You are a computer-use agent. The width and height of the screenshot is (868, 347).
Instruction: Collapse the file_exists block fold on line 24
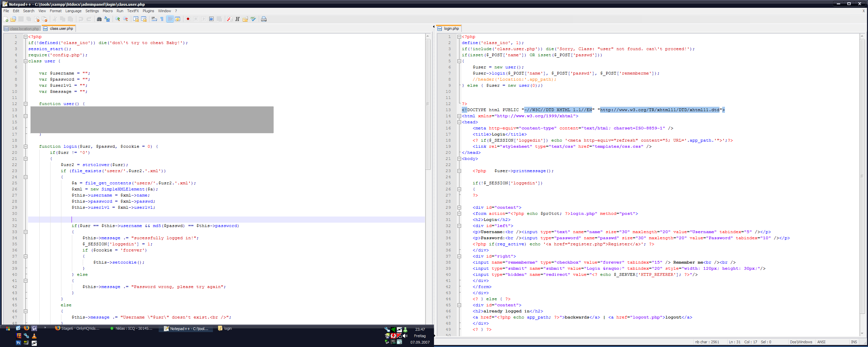[25, 177]
